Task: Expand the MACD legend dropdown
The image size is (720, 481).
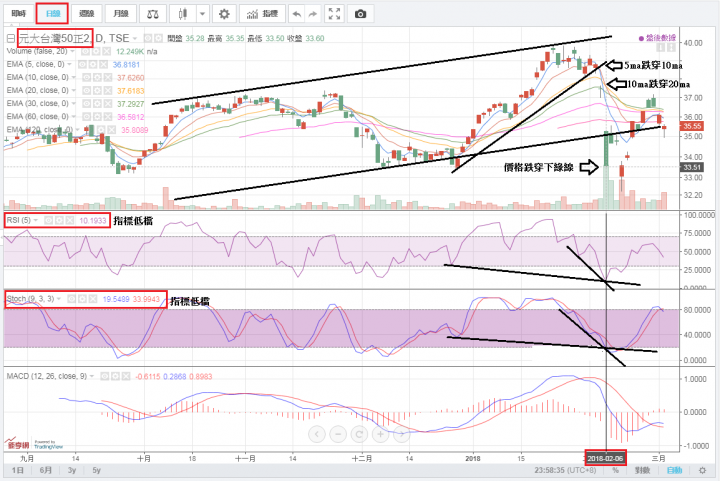Action: click(x=92, y=376)
